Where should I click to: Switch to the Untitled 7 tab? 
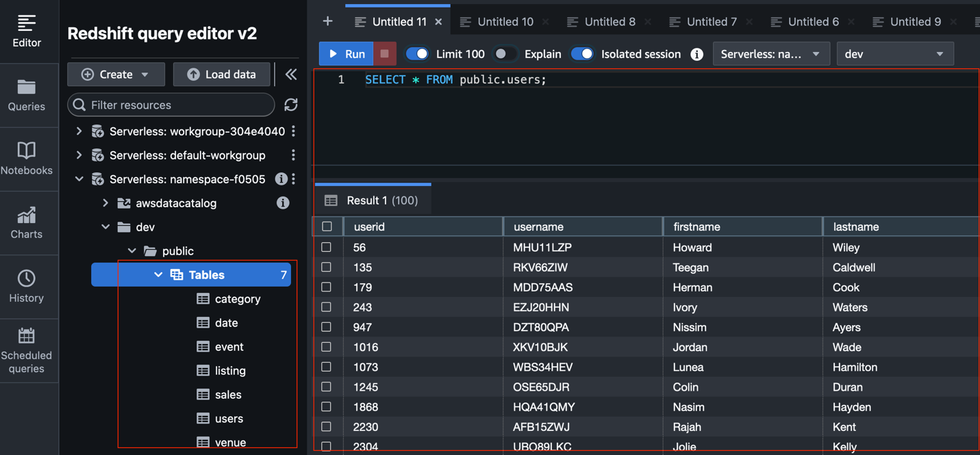pyautogui.click(x=712, y=22)
